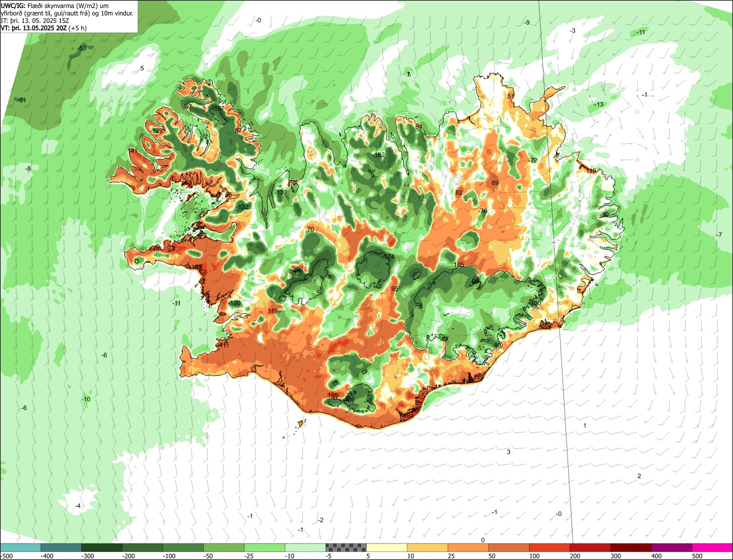Select the 'IT: þri. 13. 05. 2025 15Z' line
The width and height of the screenshot is (733, 560).
(x=34, y=20)
